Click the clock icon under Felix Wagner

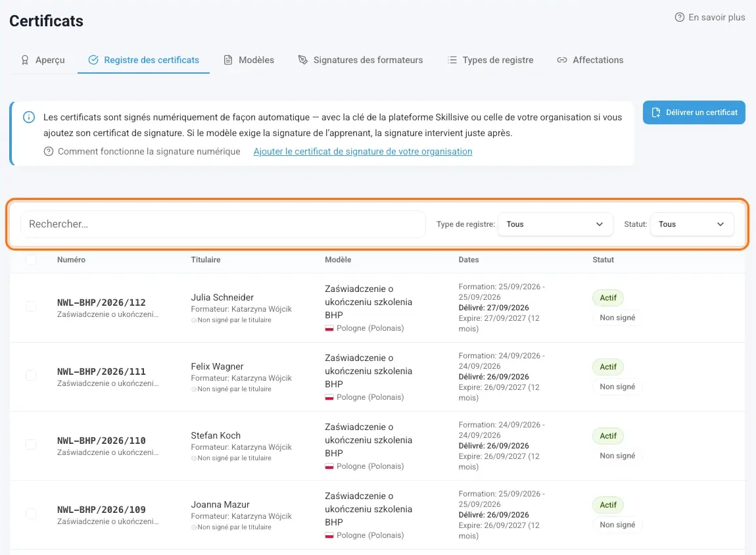[x=194, y=389]
